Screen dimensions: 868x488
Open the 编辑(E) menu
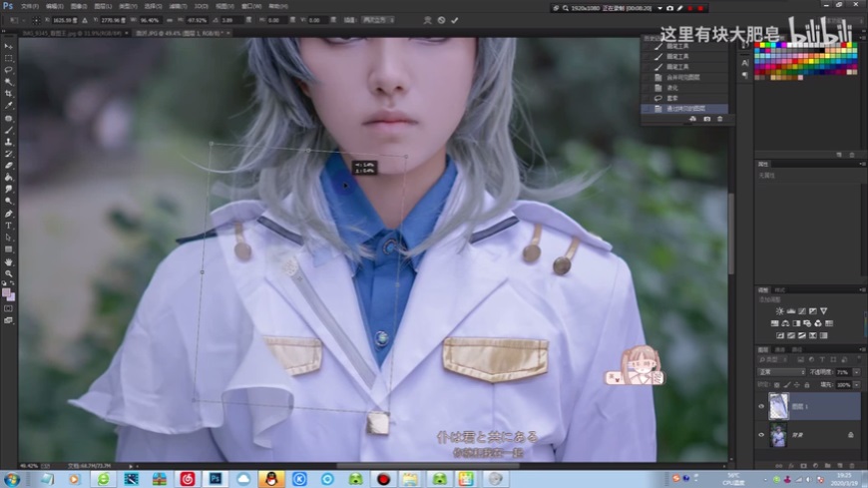54,6
